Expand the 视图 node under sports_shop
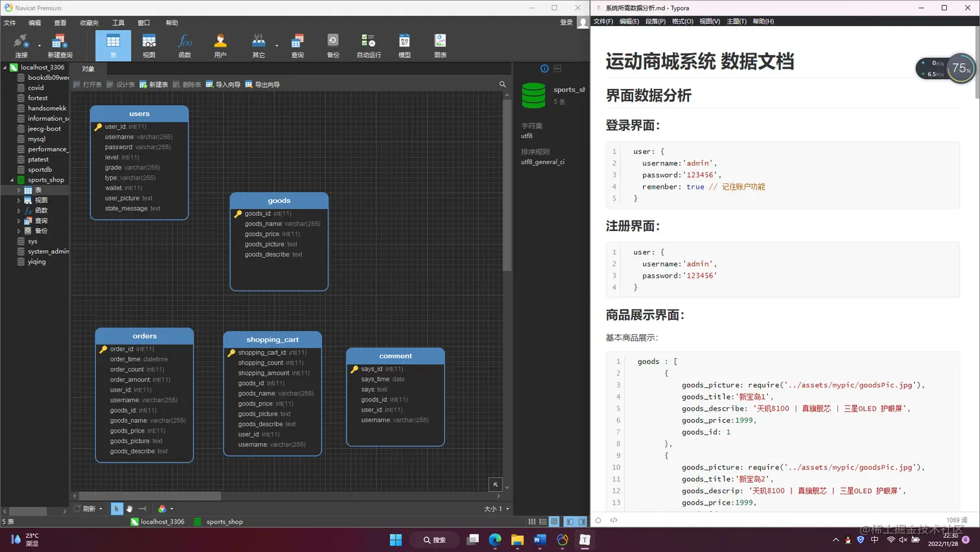980x552 pixels. [x=19, y=200]
